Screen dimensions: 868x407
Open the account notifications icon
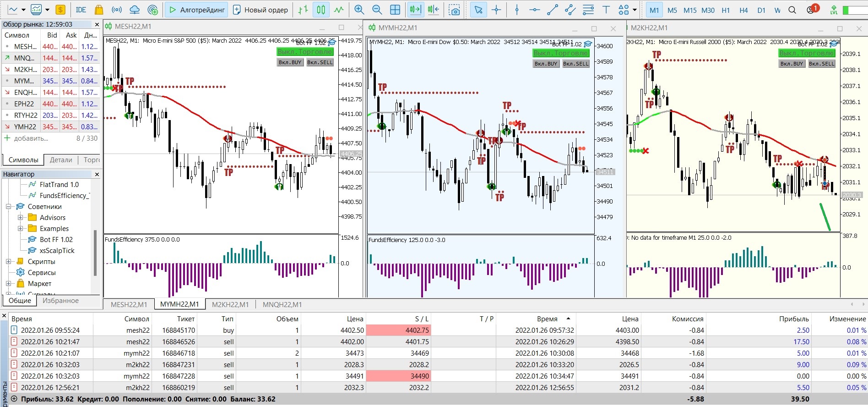812,10
